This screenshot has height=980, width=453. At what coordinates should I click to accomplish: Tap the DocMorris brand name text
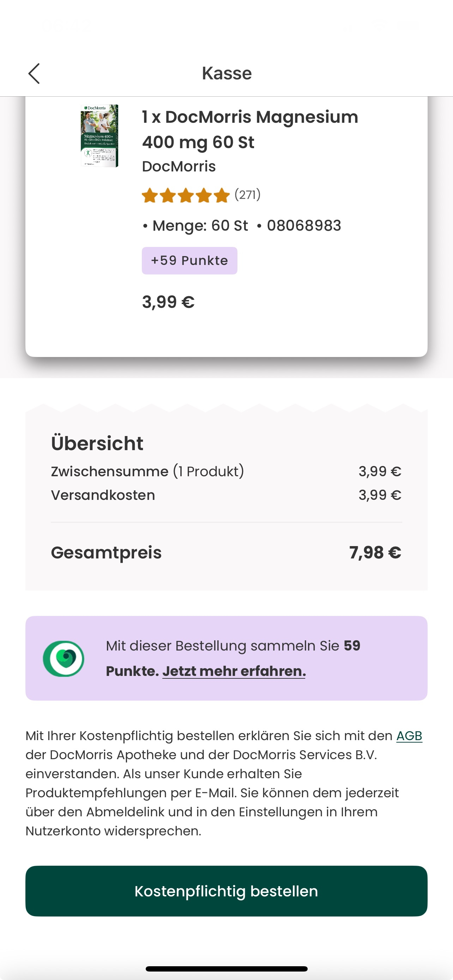pyautogui.click(x=179, y=166)
